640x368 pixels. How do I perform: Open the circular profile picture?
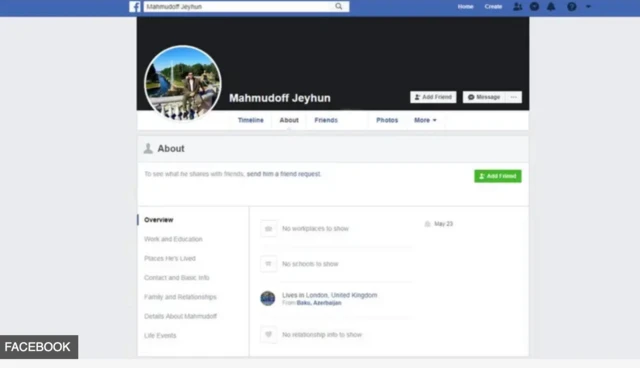click(183, 83)
